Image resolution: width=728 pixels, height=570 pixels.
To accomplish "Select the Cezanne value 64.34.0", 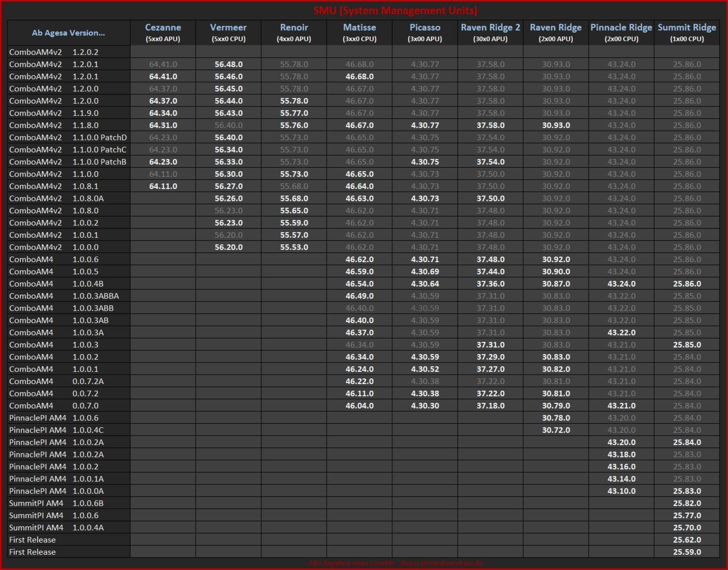I will (163, 113).
